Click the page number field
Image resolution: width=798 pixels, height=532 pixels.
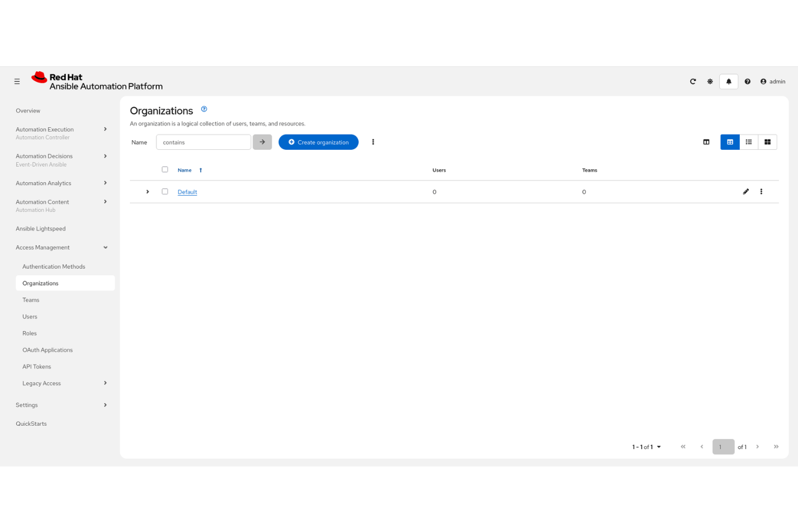point(723,447)
